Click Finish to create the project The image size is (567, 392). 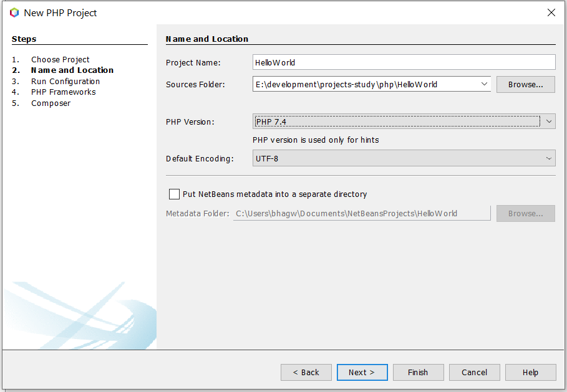point(418,372)
